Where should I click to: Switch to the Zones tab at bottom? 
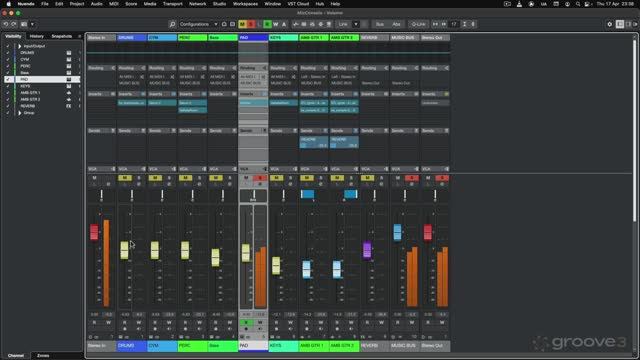[43, 356]
